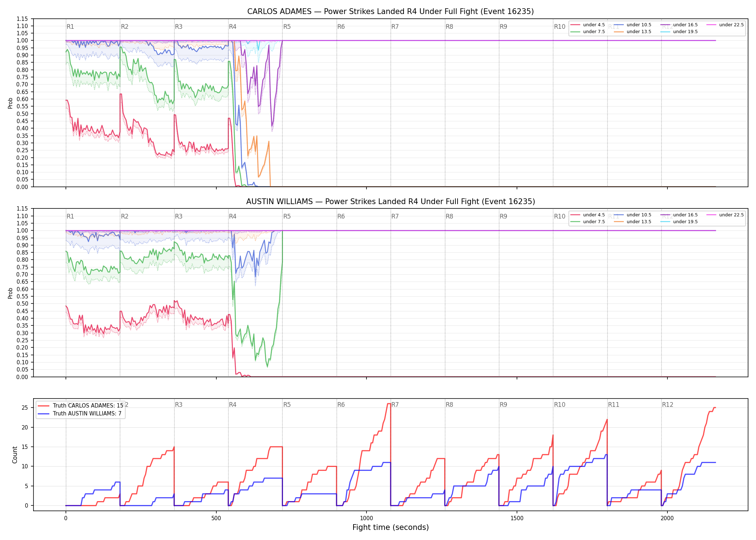Screen dimensions: 756x540
Task: Click R7 round marker in Count chart
Action: tap(395, 405)
